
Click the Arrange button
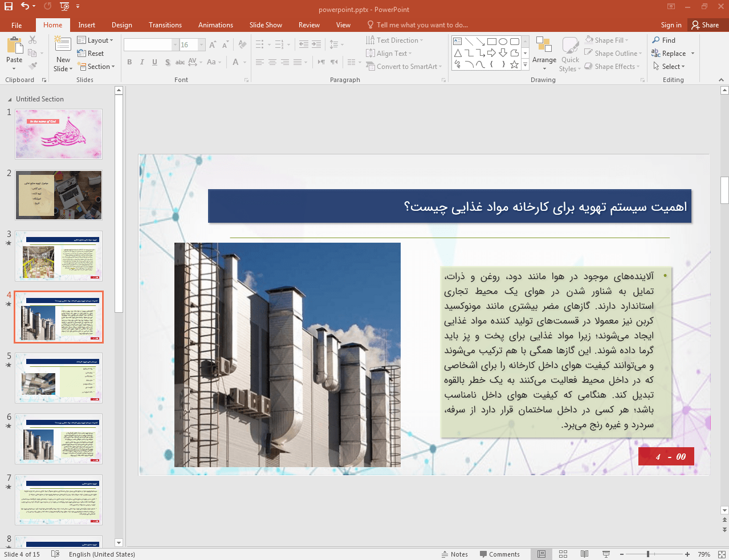click(x=544, y=54)
